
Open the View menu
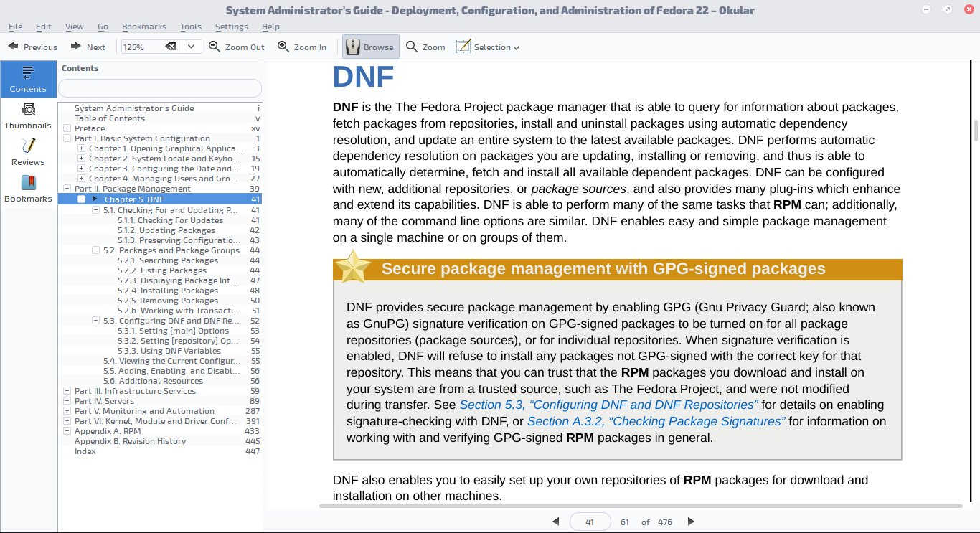(75, 27)
